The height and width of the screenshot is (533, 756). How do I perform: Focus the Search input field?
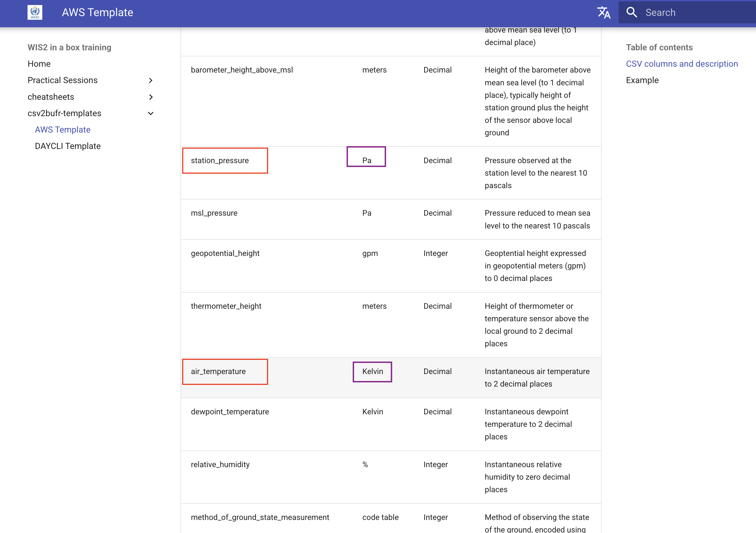tap(687, 13)
